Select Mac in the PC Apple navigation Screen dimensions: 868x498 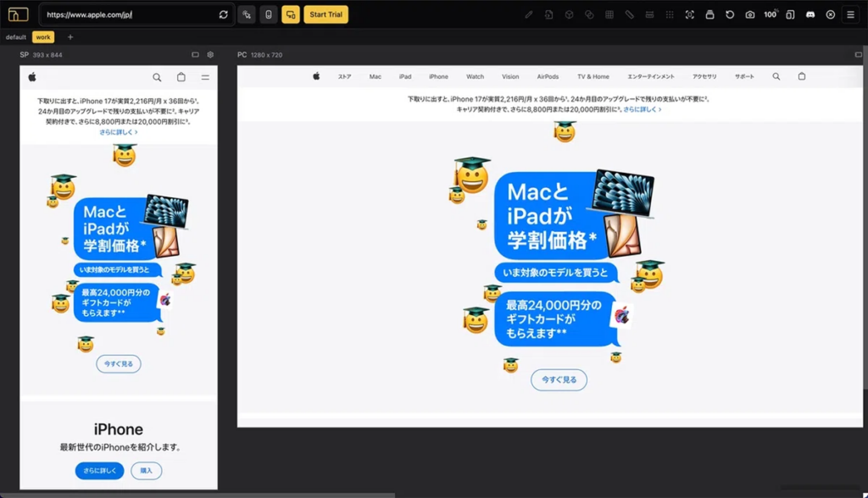coord(376,76)
